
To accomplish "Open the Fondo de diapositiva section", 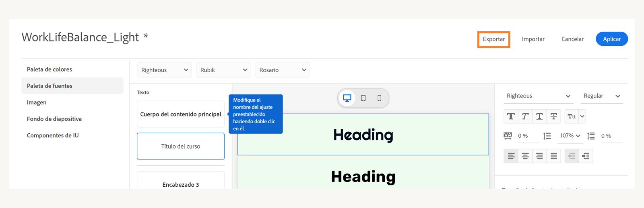I will point(54,119).
